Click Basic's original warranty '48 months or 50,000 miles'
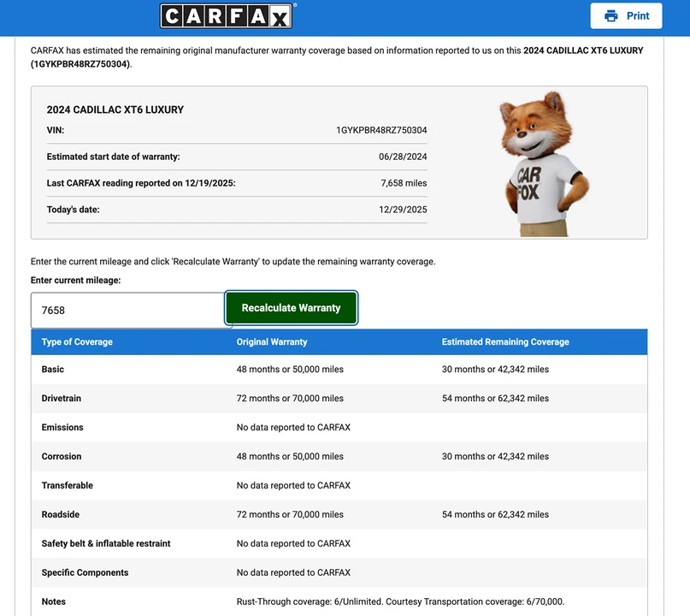This screenshot has width=690, height=616. click(x=290, y=370)
